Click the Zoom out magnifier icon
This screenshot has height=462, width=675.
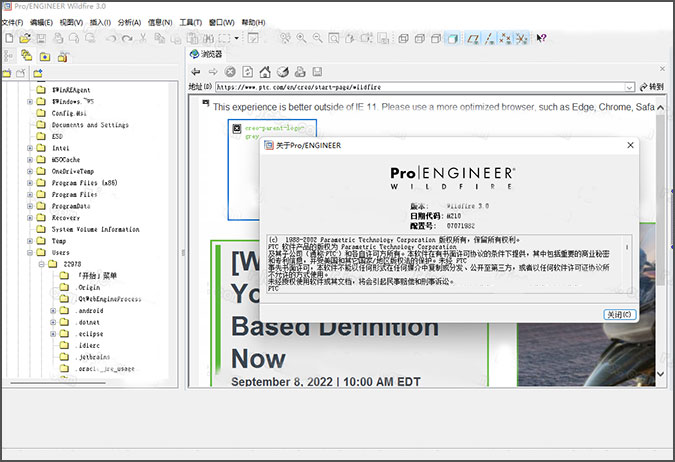318,38
